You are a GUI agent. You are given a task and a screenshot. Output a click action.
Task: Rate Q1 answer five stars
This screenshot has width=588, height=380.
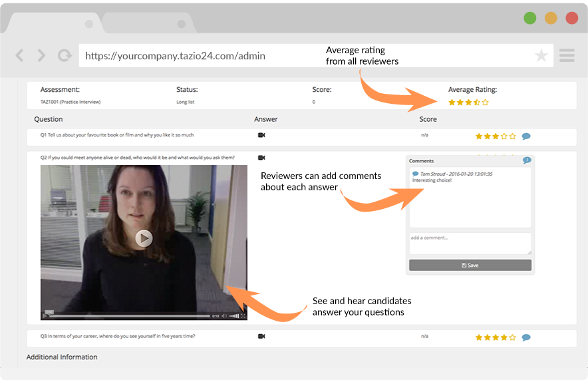[512, 136]
